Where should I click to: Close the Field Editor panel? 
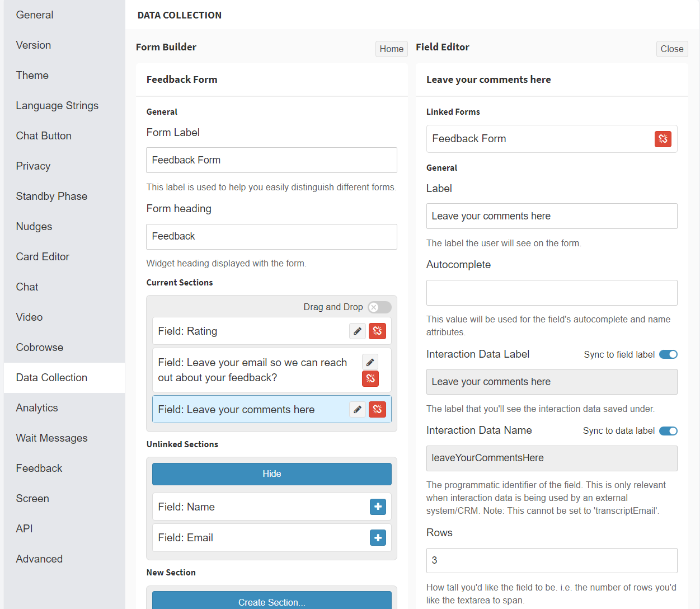point(671,49)
